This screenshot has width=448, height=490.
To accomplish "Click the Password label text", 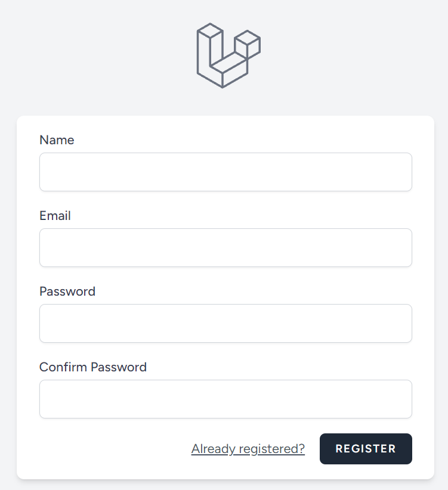I will coord(67,291).
